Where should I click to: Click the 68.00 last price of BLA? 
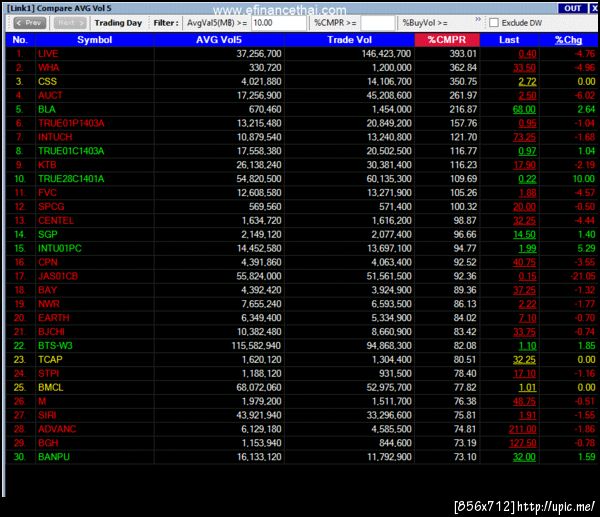[x=524, y=109]
